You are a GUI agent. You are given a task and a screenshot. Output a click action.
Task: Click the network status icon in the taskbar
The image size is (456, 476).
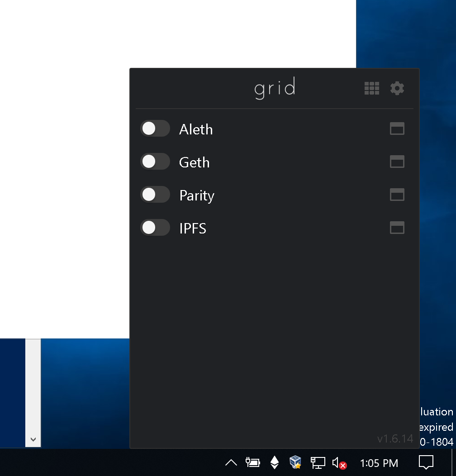point(317,462)
